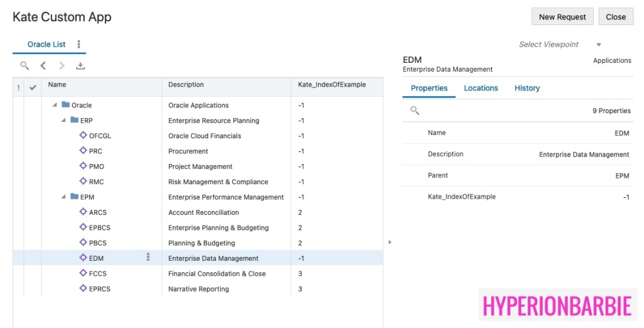644x328 pixels.
Task: Click the New Request button
Action: [562, 17]
